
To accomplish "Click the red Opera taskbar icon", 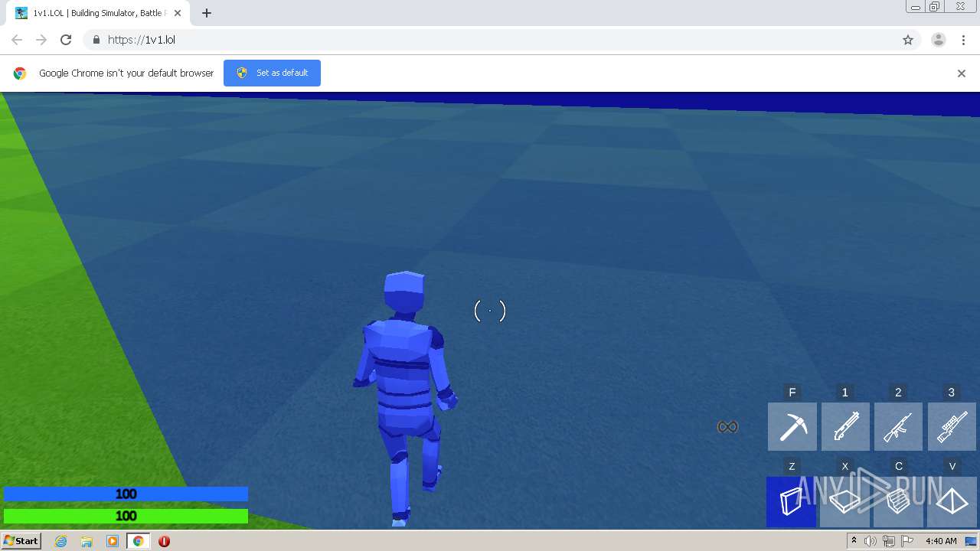I will pyautogui.click(x=164, y=541).
